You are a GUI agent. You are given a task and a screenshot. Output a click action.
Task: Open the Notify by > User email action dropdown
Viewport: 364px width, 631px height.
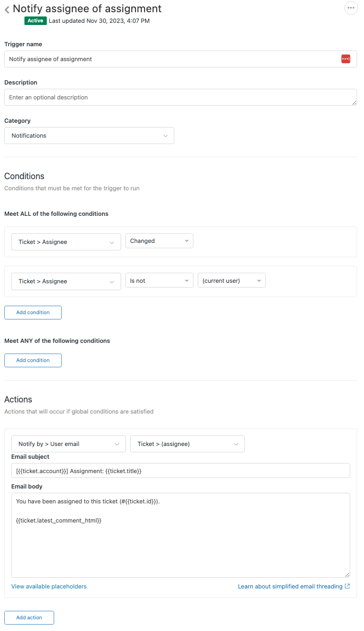coord(68,443)
